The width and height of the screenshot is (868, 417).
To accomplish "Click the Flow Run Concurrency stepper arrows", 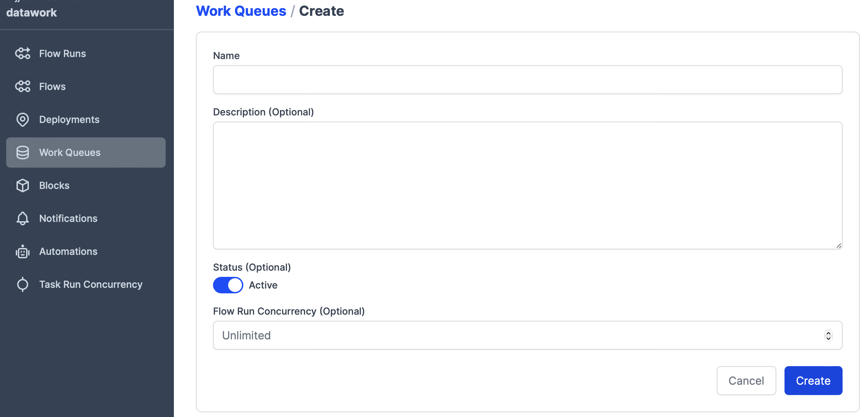I will 828,335.
